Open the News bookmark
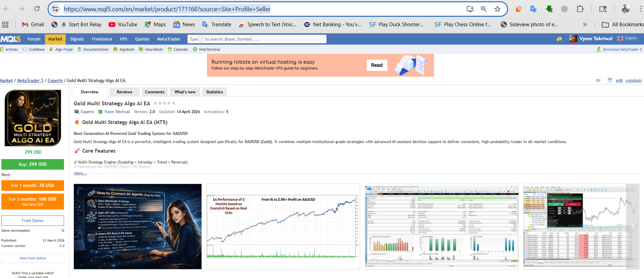The height and width of the screenshot is (278, 644). (x=184, y=25)
